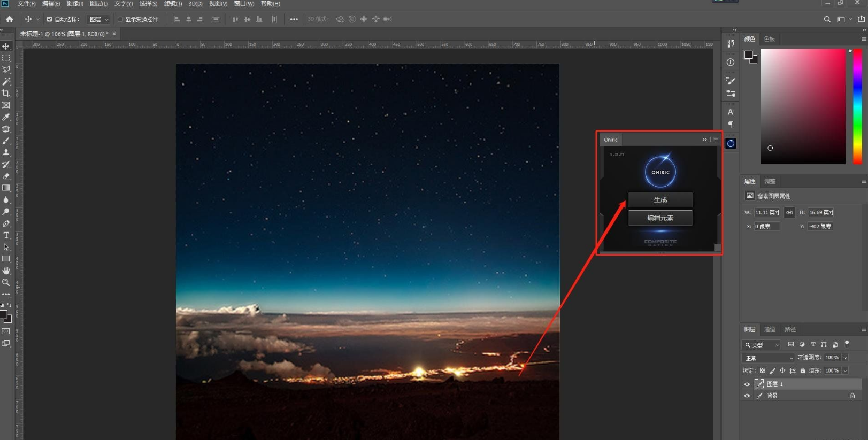The height and width of the screenshot is (440, 868).
Task: Select the Crop tool
Action: (6, 93)
